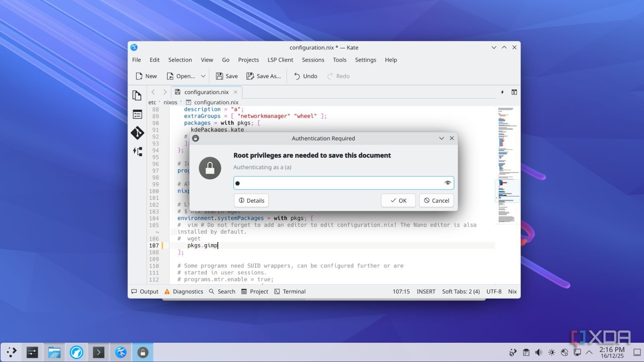Open the Search panel
Viewport: 644px width, 362px height.
coord(222,292)
